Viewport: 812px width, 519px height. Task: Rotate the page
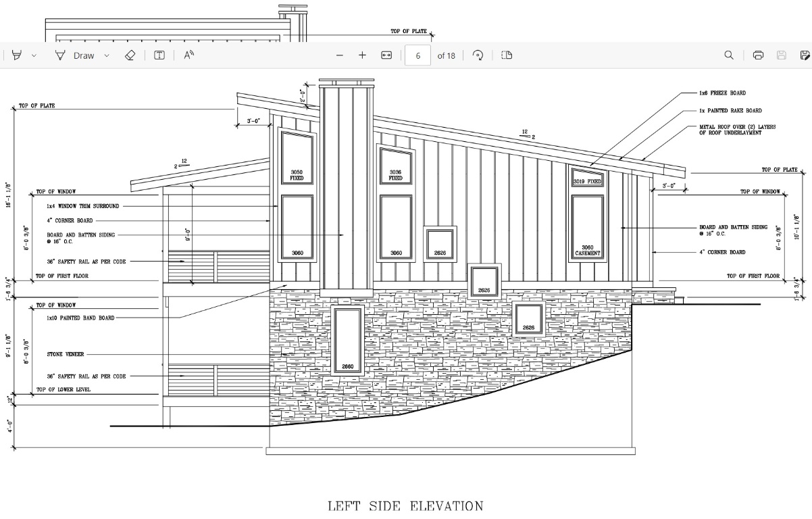478,55
